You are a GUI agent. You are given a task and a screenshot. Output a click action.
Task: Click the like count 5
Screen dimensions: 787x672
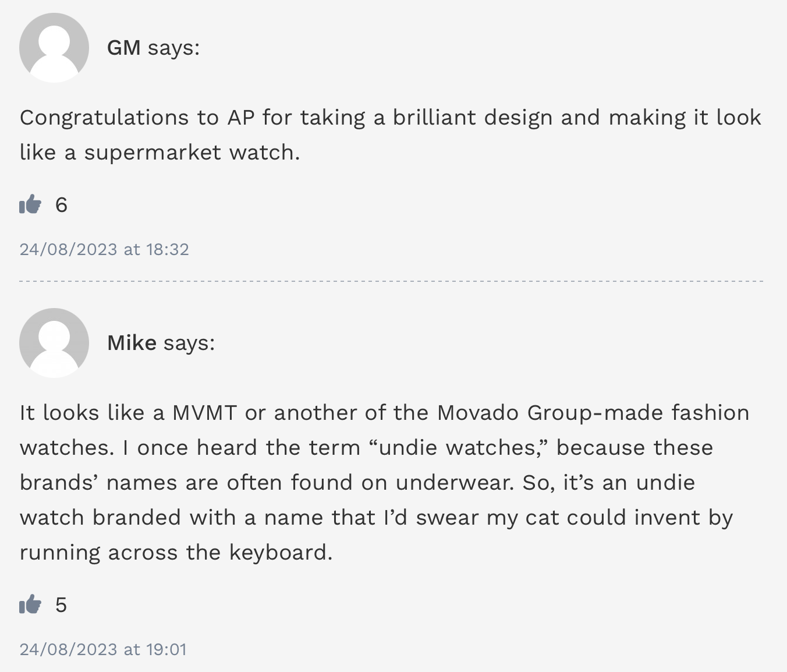click(x=61, y=605)
